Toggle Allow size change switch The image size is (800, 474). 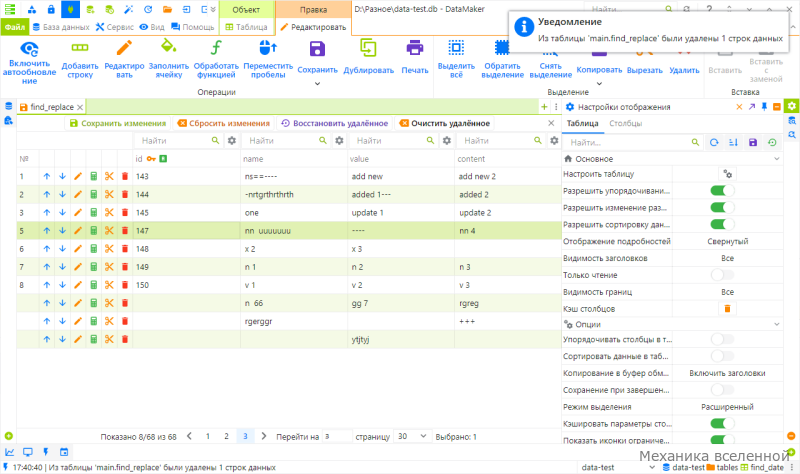pos(722,208)
